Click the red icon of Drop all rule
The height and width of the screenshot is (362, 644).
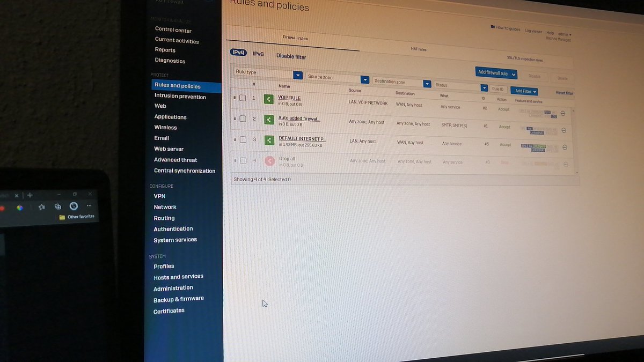269,160
